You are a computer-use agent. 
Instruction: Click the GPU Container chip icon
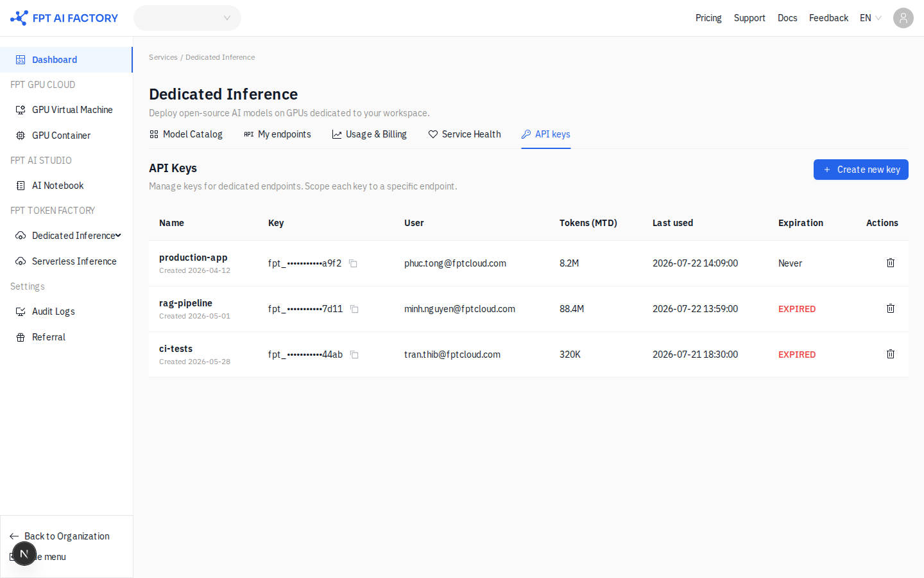21,136
